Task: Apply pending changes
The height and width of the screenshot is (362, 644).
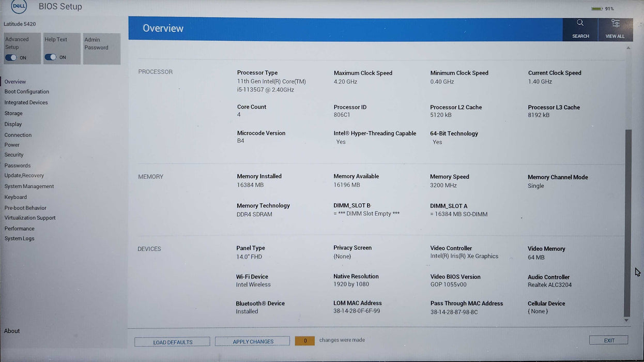Action: click(x=252, y=341)
